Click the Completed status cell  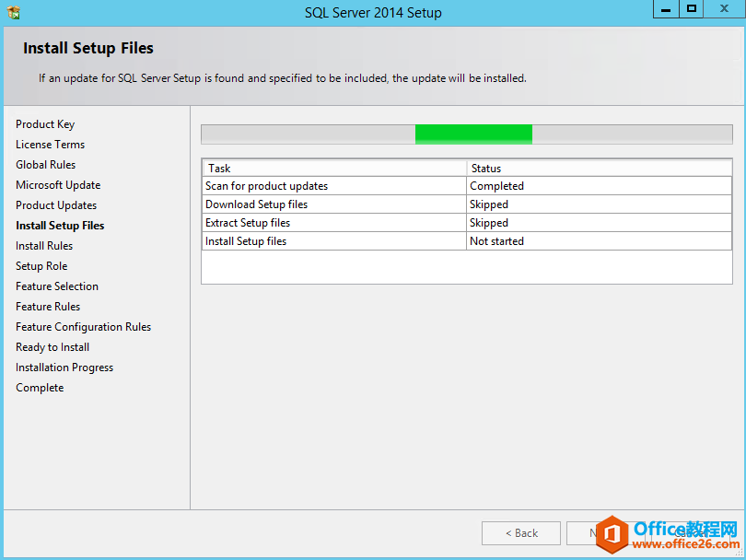tap(599, 186)
